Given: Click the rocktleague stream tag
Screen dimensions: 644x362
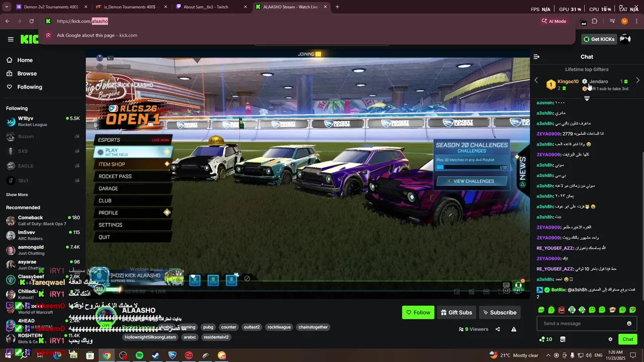Looking at the screenshot, I should point(279,327).
